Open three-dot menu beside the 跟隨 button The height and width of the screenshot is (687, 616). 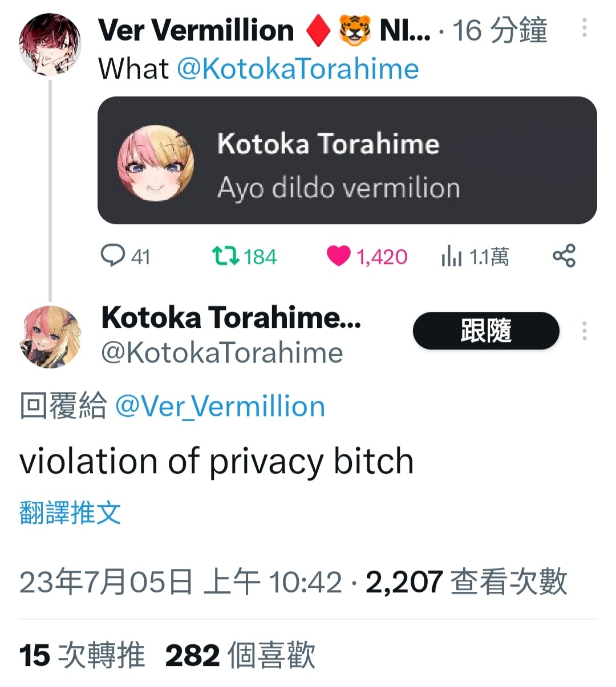click(584, 331)
